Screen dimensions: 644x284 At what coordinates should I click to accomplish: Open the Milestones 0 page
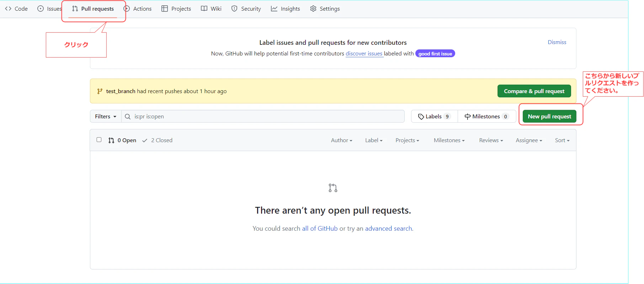pos(487,116)
